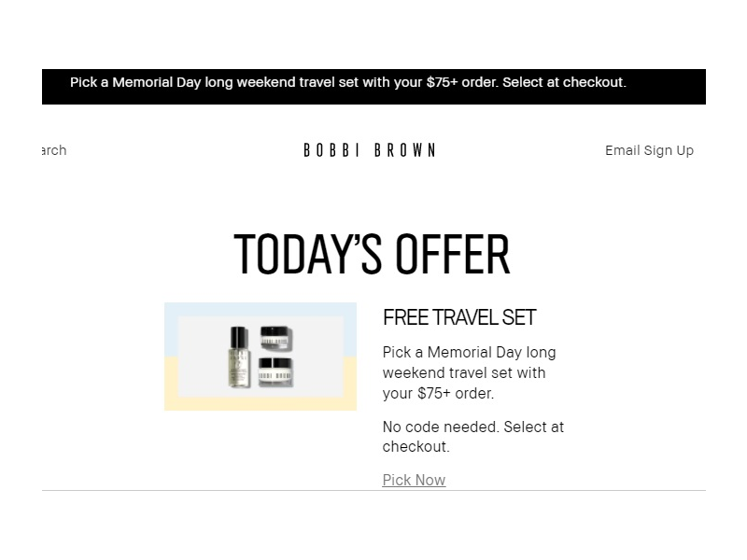
Task: Click the pale yellow bottom strip of the image
Action: coord(261,405)
